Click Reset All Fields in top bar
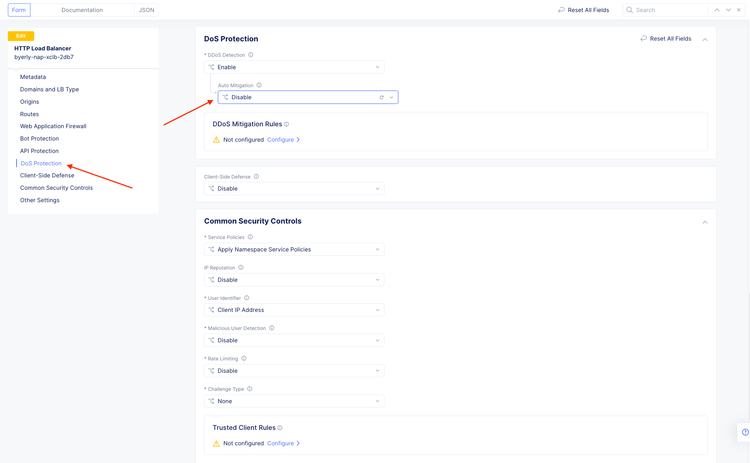This screenshot has width=750, height=463. point(584,10)
